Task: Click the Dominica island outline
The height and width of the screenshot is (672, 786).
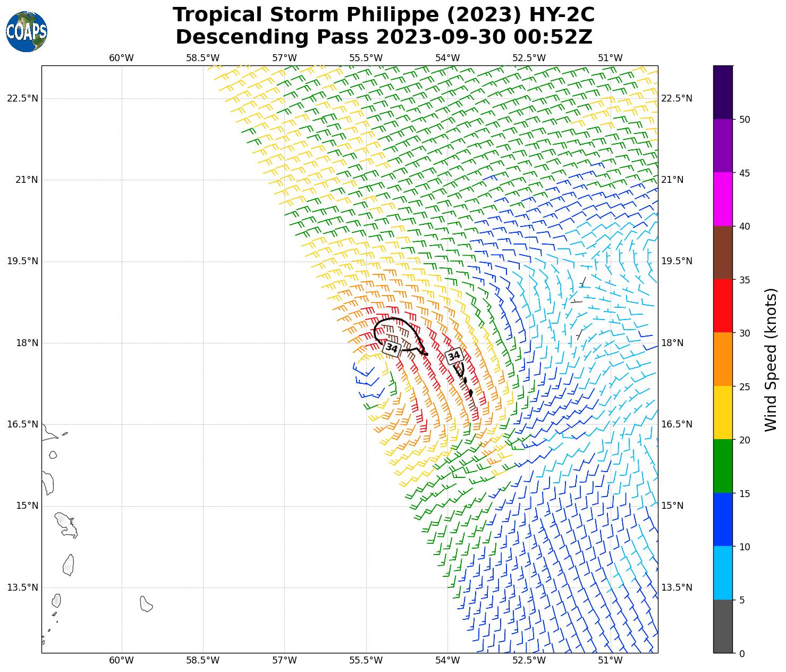Action: (48, 483)
